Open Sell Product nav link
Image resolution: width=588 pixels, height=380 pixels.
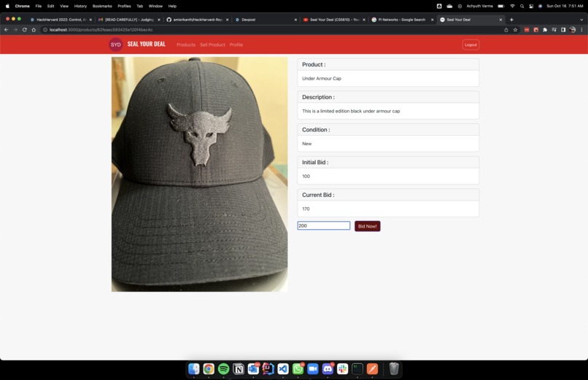pyautogui.click(x=212, y=44)
